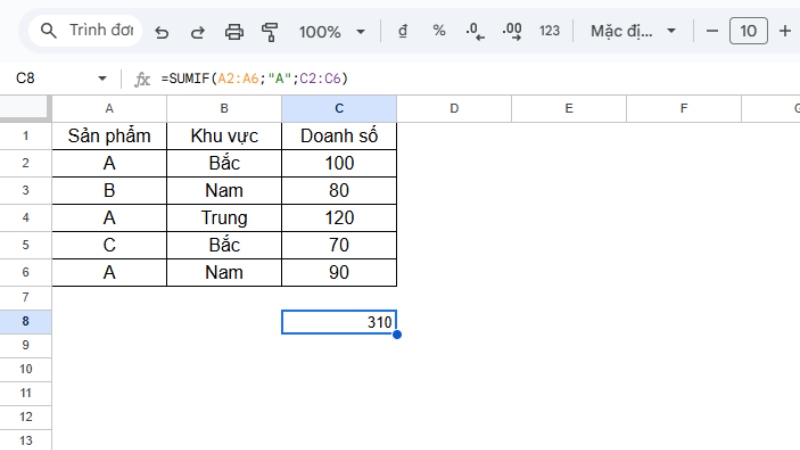Click the 'Khu vực' header cell
The width and height of the screenshot is (800, 450).
point(224,136)
